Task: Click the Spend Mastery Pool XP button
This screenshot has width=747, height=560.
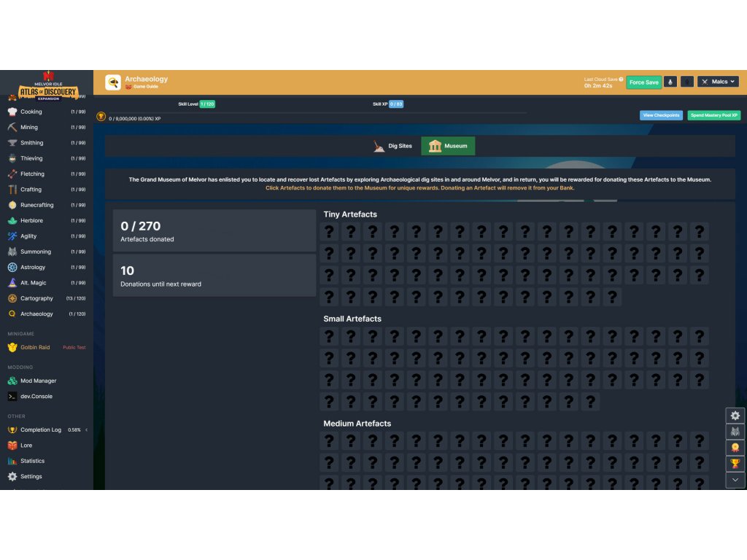Action: 713,115
